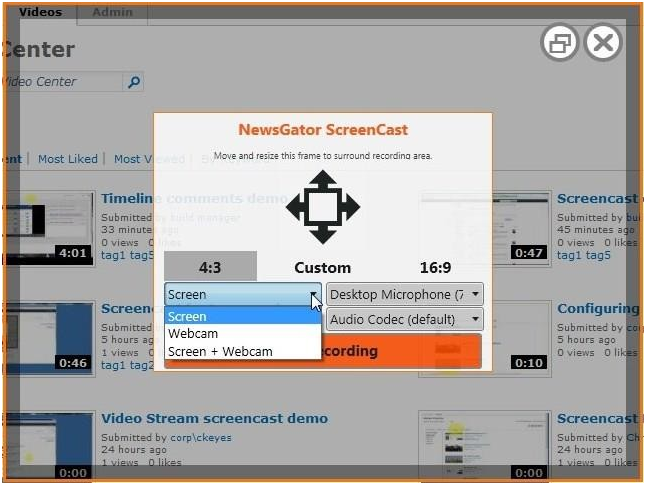This screenshot has width=646, height=485.
Task: Open the Screen source dropdown
Action: click(243, 294)
